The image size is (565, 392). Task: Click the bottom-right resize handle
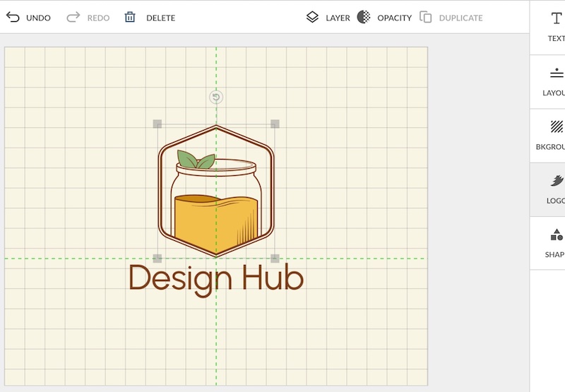tap(275, 259)
